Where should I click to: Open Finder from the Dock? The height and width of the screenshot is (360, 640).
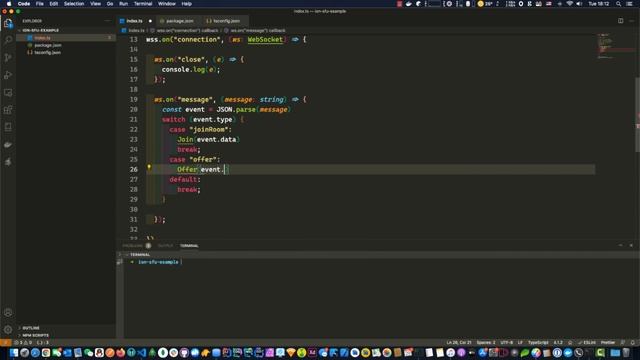pos(14,353)
